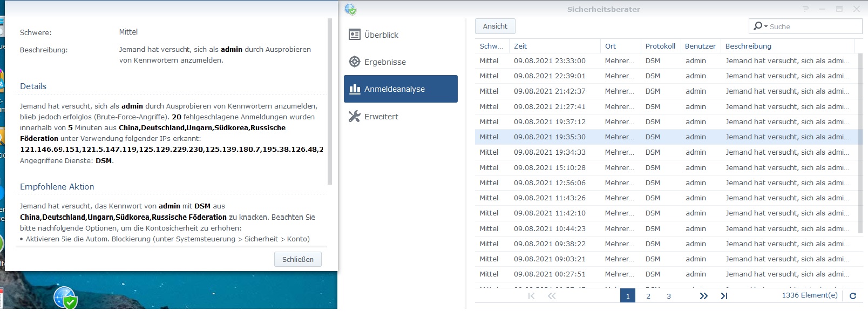Switch to page 3 of results
868x324 pixels.
coord(669,296)
